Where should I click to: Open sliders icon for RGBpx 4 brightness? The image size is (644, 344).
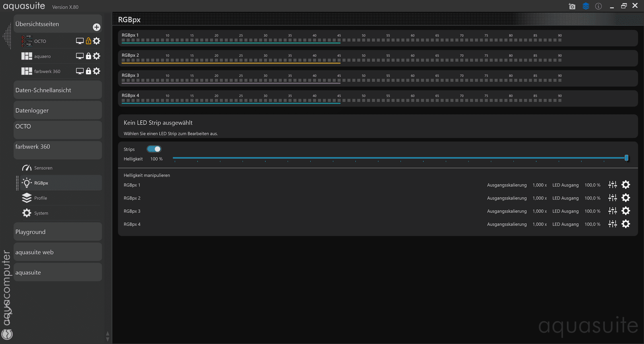point(613,224)
